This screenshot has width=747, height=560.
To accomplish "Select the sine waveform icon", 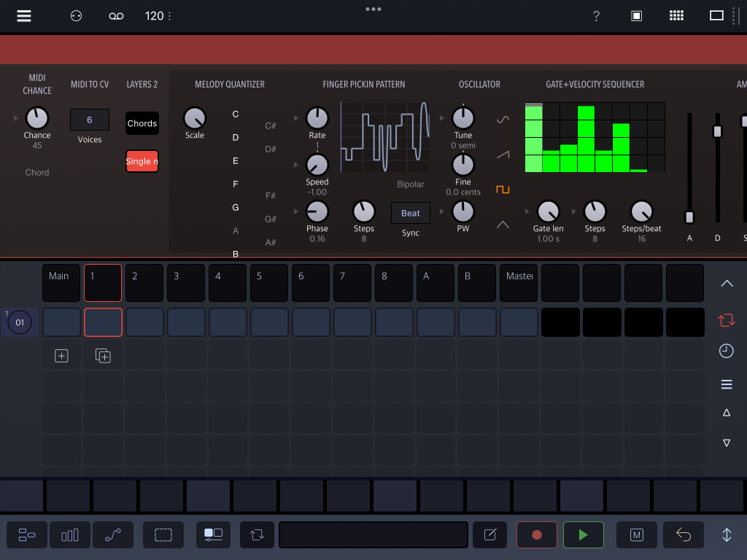I will (x=503, y=119).
